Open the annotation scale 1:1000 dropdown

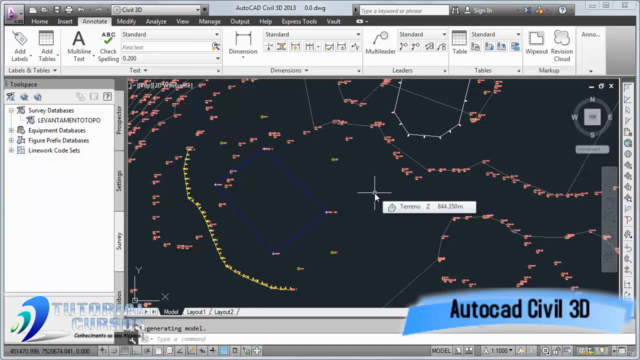point(498,351)
